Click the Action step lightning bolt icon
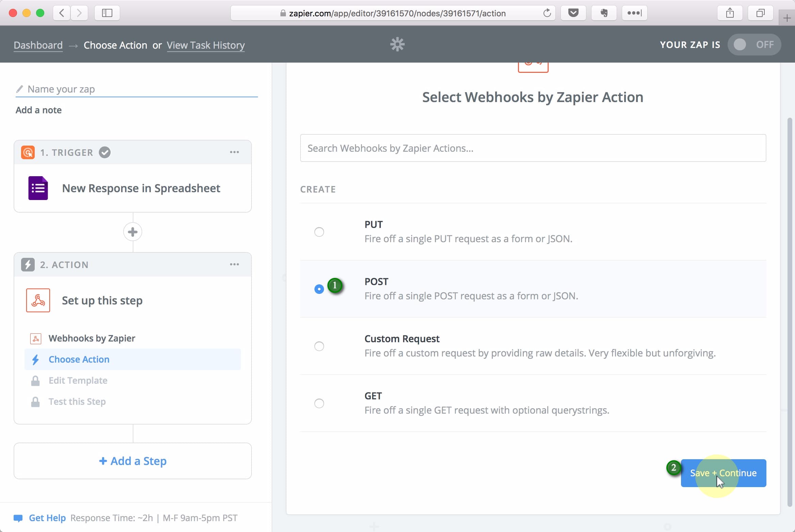 click(x=27, y=265)
